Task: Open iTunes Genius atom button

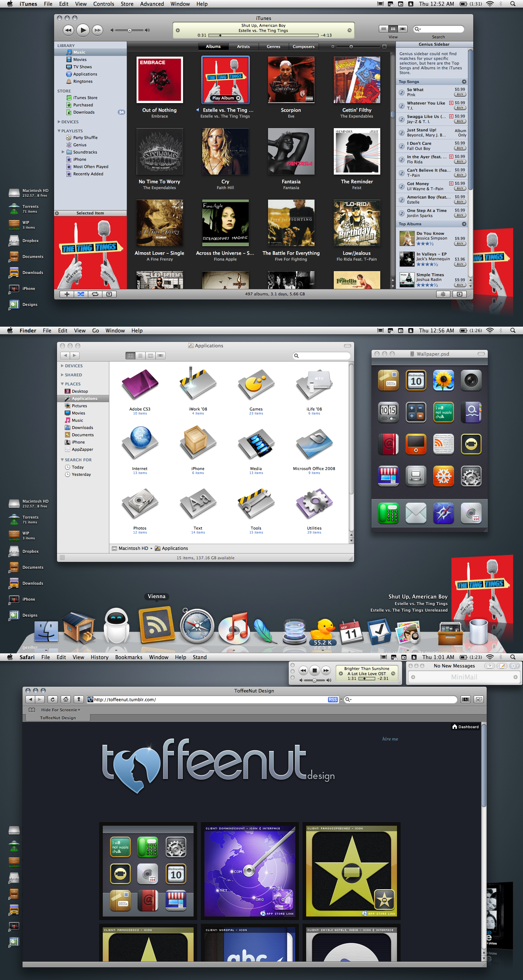Action: (x=443, y=294)
